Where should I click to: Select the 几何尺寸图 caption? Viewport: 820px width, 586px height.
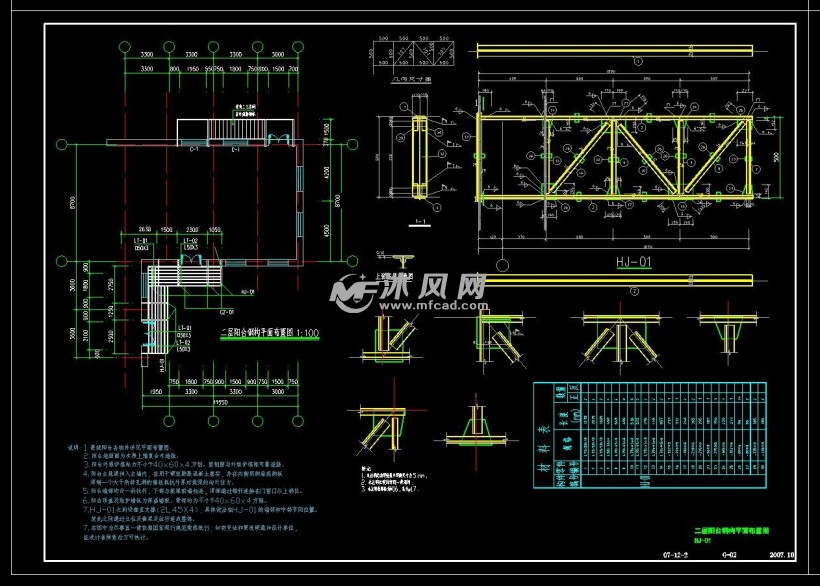coord(412,79)
